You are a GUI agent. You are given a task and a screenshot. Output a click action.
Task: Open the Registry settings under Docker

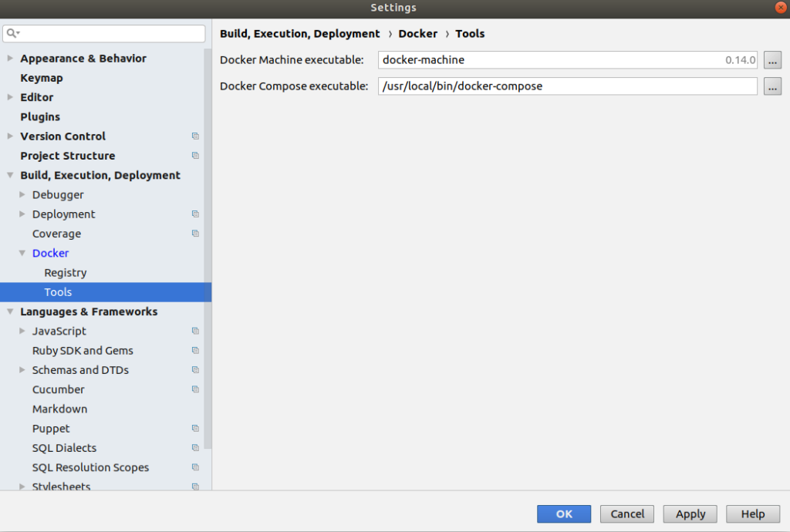65,272
